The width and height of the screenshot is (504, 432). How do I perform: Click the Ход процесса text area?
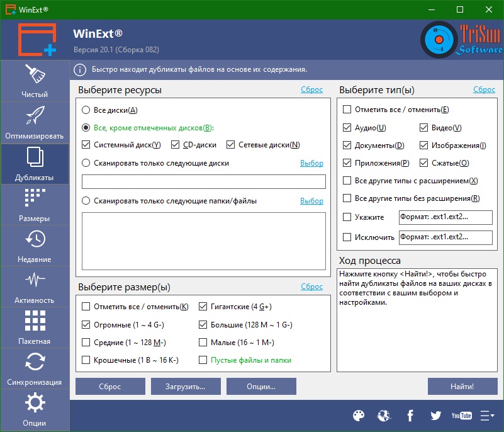click(x=417, y=320)
